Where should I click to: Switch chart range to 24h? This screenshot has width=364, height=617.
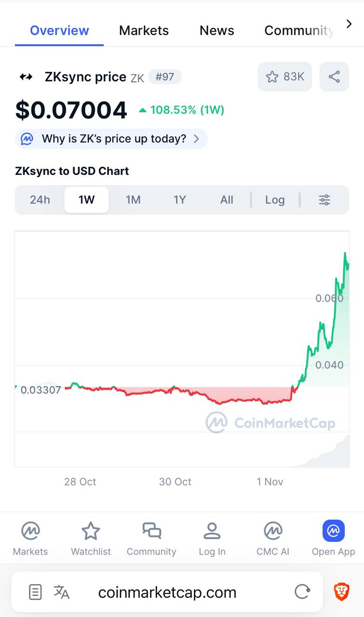point(40,200)
